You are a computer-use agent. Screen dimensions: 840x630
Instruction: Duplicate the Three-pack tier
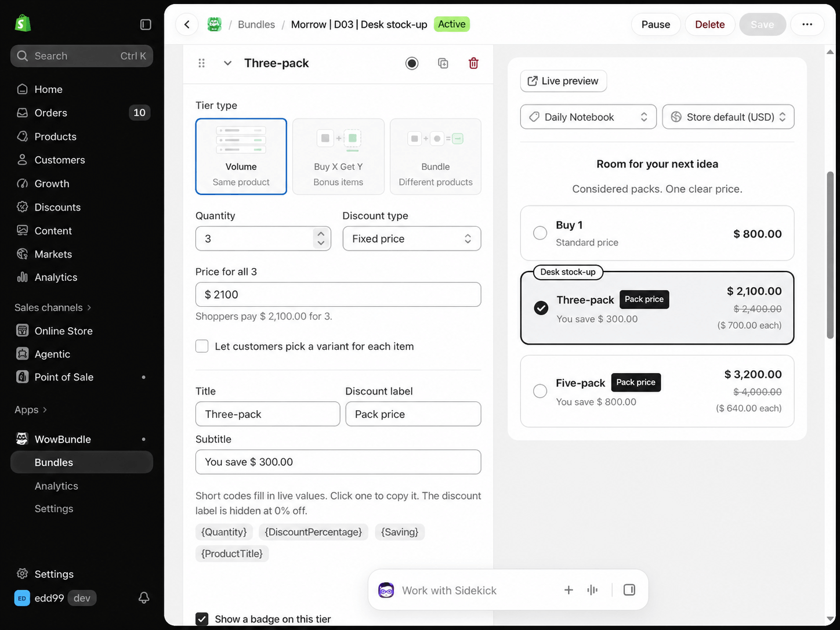443,63
